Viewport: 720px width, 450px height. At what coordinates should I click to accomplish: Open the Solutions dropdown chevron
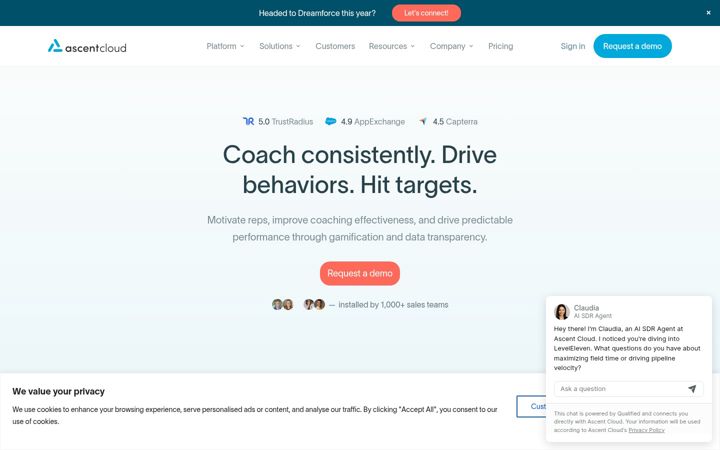point(298,46)
